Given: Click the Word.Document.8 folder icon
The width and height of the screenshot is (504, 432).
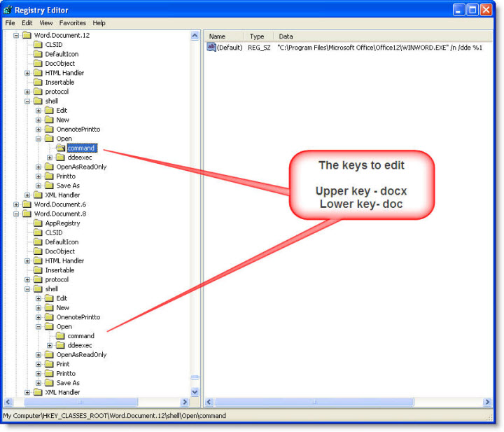Looking at the screenshot, I should (27, 214).
